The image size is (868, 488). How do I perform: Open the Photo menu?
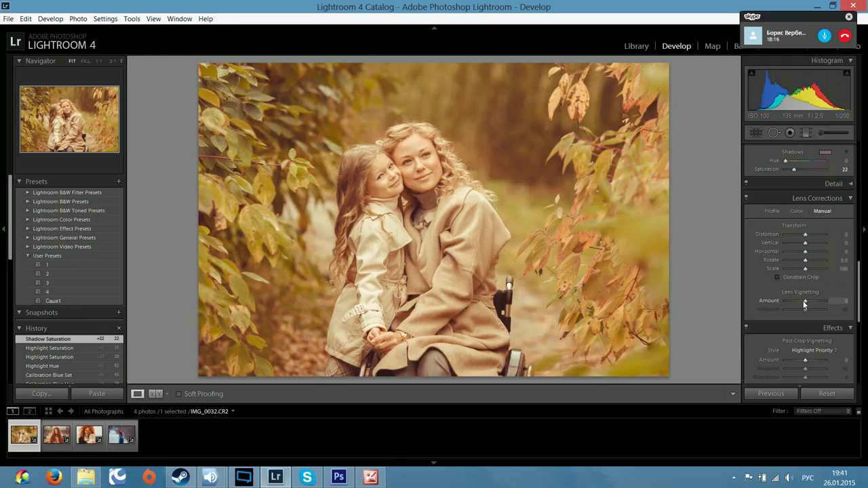[x=78, y=19]
